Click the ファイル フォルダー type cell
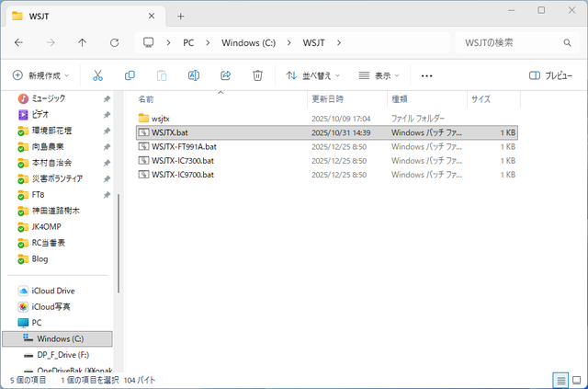 418,119
